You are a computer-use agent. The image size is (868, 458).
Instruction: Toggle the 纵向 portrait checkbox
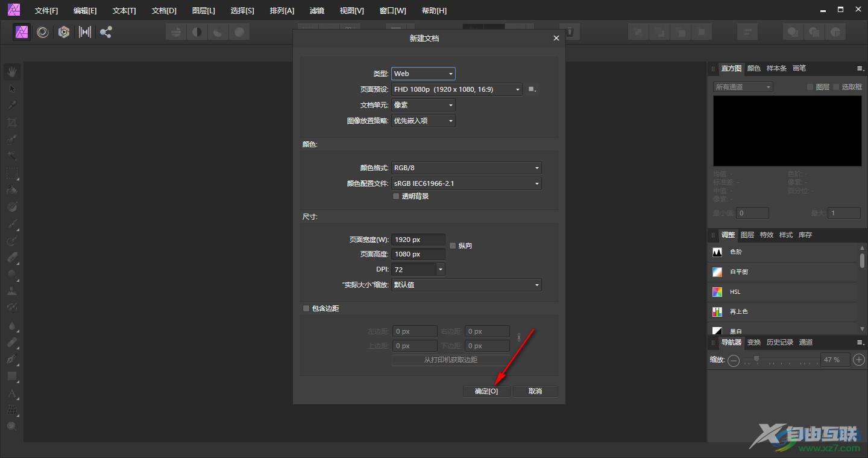point(453,246)
